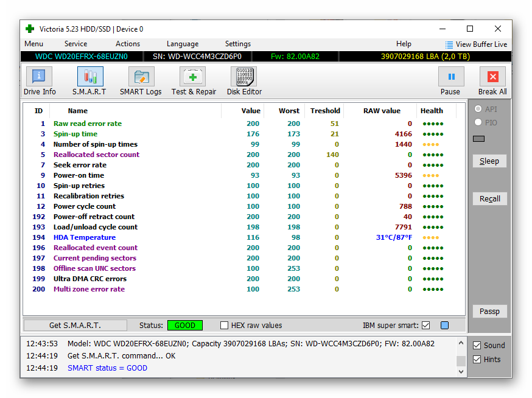
Task: Enable HEX raw values checkbox
Action: [x=225, y=326]
